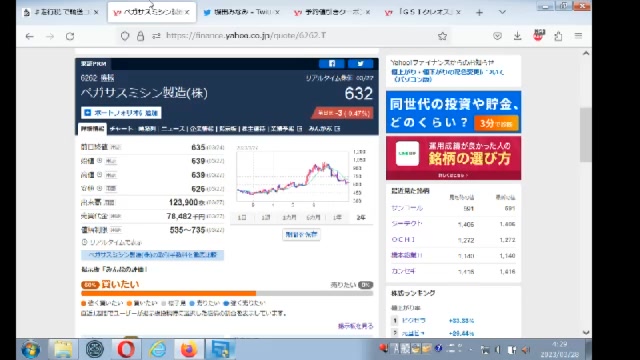Screen dimensions: 640x360
Task: Click the padlock site security icon
Action: 140,36
